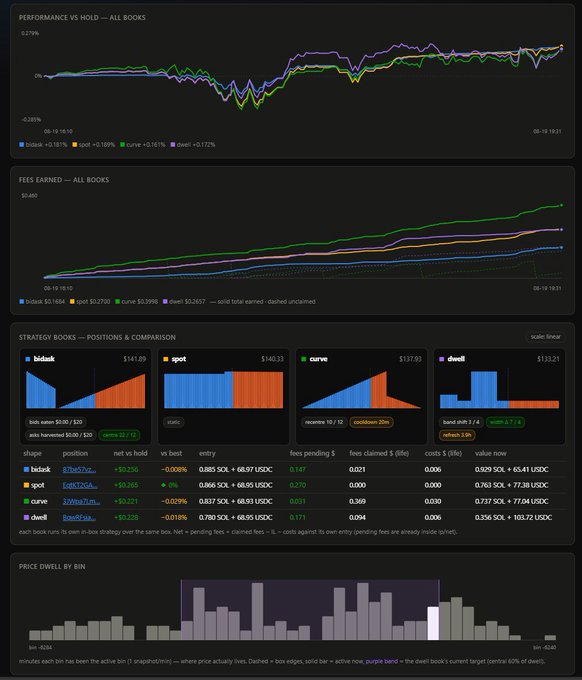Click the purple band link in dwell description
The image size is (582, 680).
point(382,661)
